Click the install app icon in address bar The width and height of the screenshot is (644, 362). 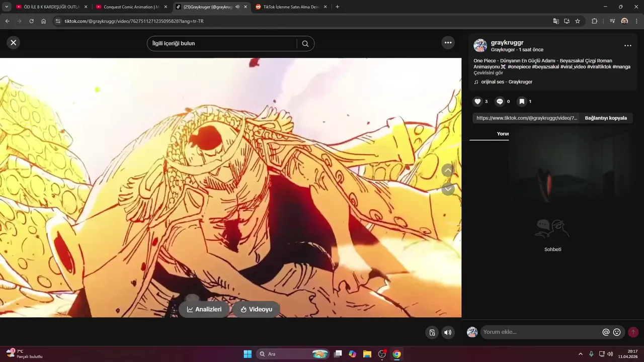tap(567, 21)
